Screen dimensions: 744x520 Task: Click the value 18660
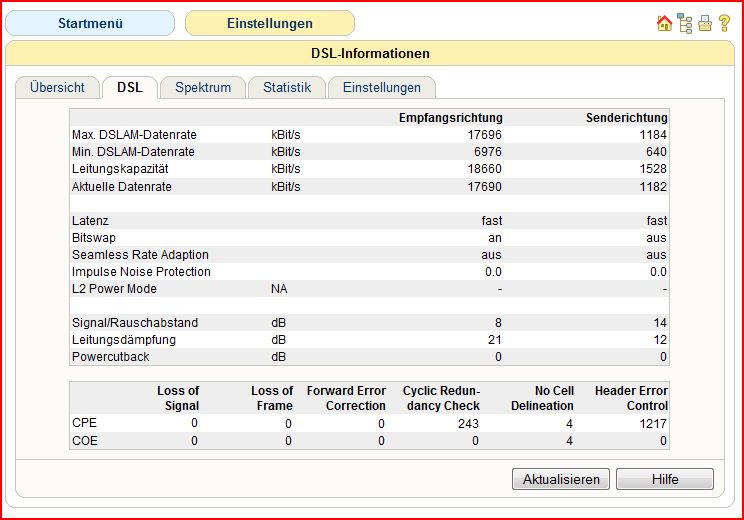click(484, 169)
